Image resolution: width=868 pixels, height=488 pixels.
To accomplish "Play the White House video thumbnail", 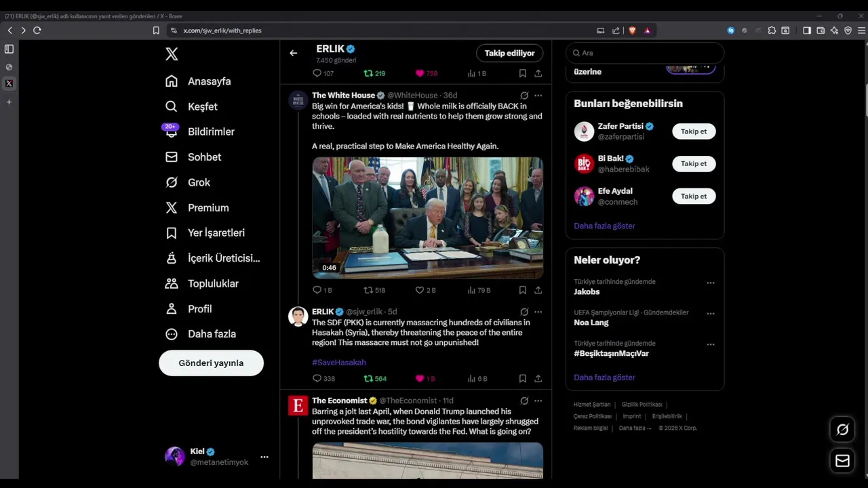I will point(427,218).
